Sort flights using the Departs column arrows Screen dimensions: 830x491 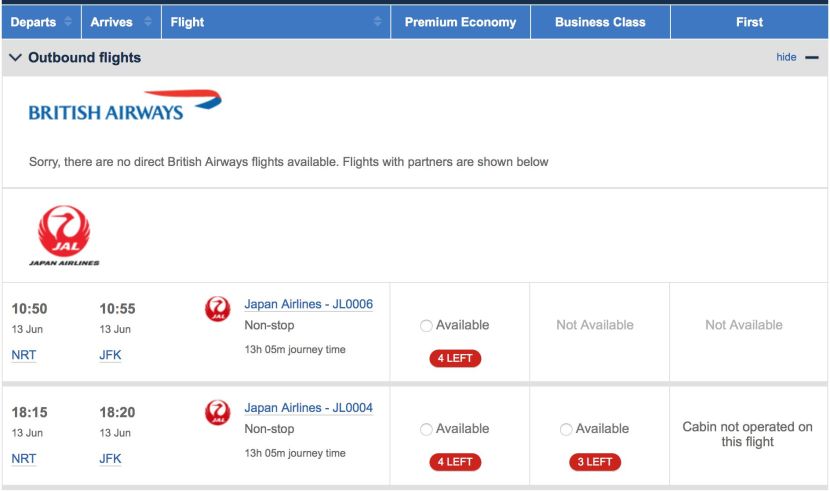(x=68, y=22)
